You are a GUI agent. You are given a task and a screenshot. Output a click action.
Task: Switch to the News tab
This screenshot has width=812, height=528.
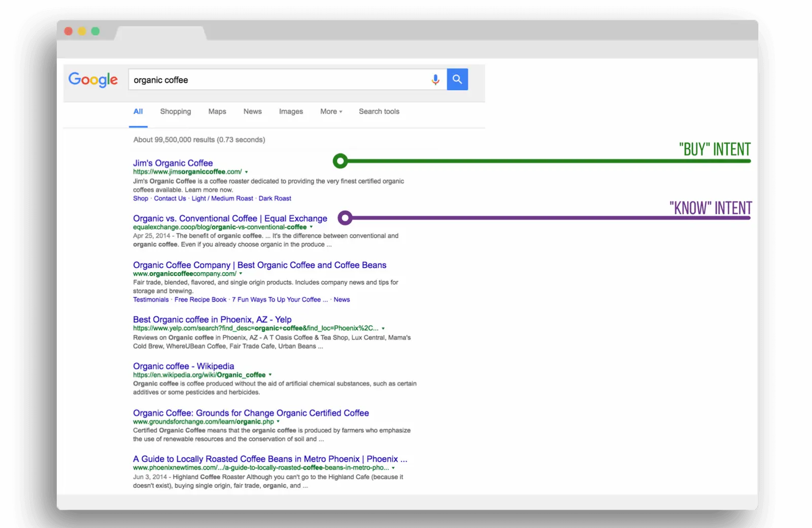click(x=253, y=111)
